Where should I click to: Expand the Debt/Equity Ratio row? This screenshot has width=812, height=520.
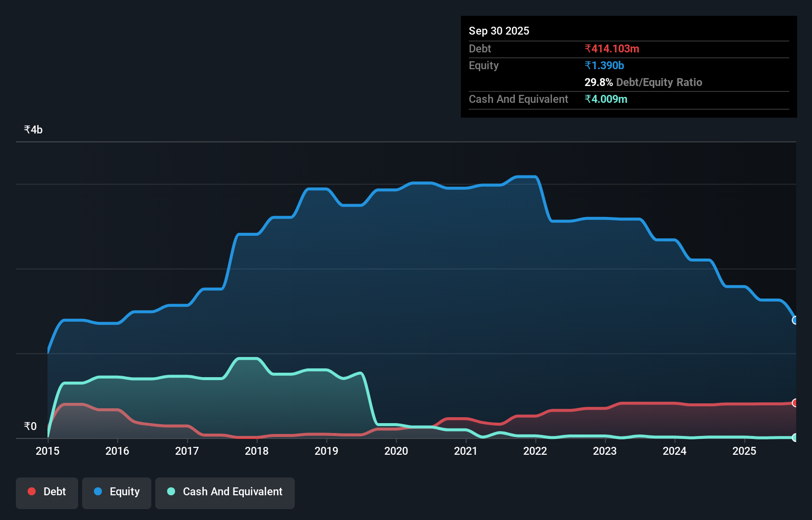tap(643, 82)
